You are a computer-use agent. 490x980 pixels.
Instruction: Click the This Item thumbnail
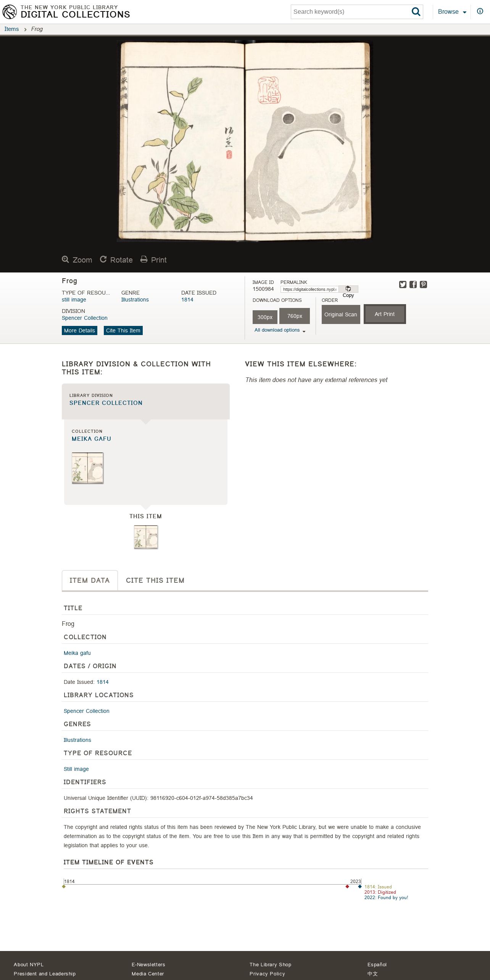[146, 537]
